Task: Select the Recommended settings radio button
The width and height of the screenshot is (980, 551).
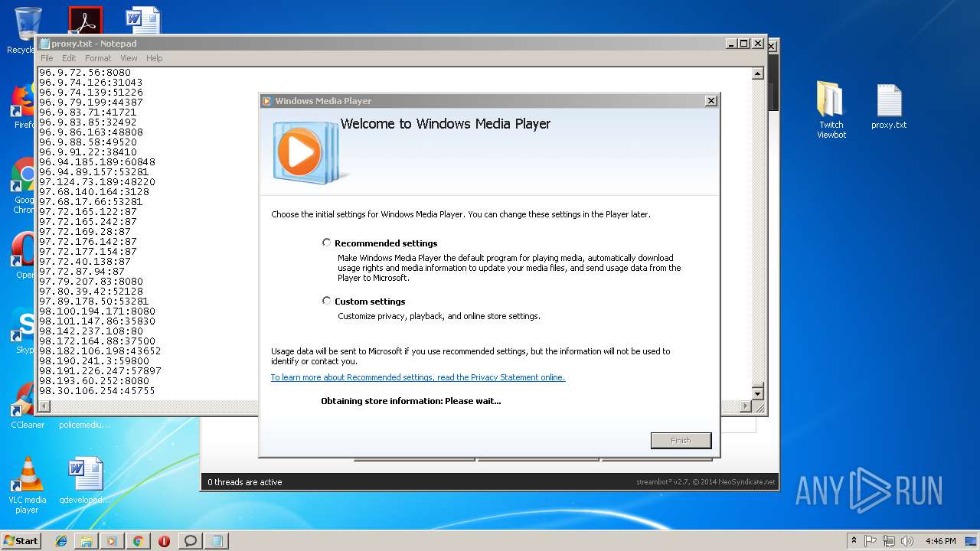Action: click(x=327, y=243)
